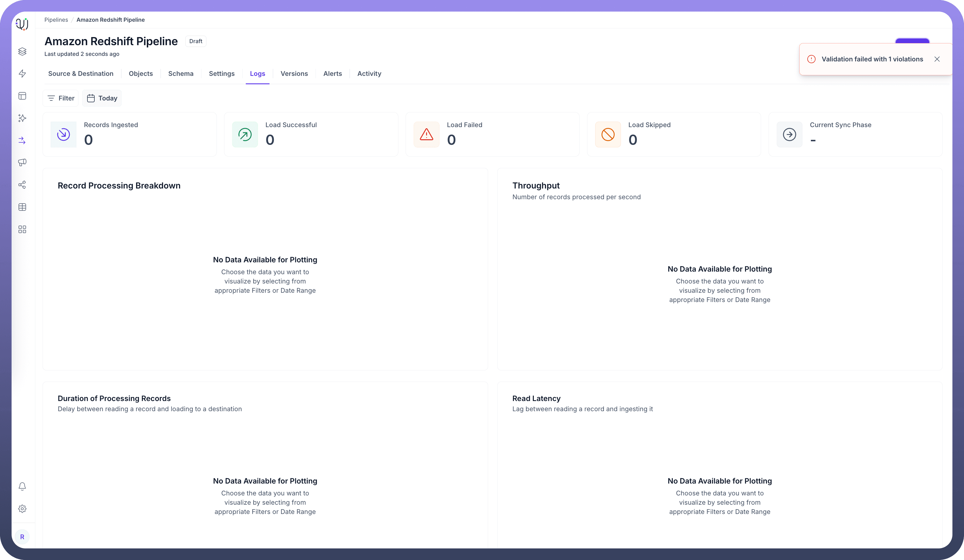Switch to the Source & Destination tab
Viewport: 964px width, 560px height.
81,74
